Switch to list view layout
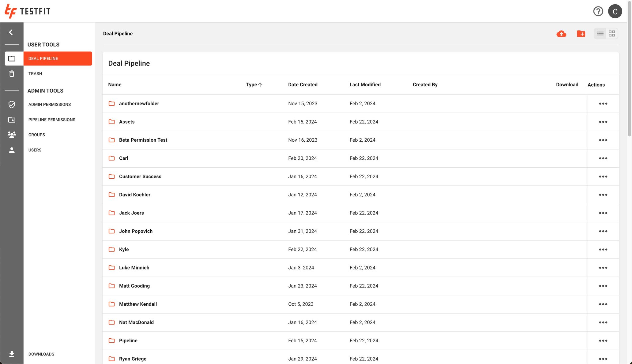The image size is (632, 364). tap(600, 34)
